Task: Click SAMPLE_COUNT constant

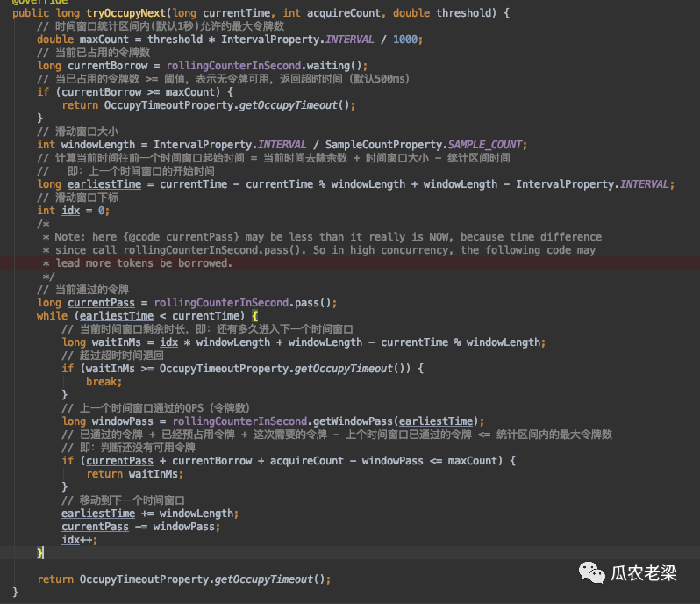Action: coord(485,145)
